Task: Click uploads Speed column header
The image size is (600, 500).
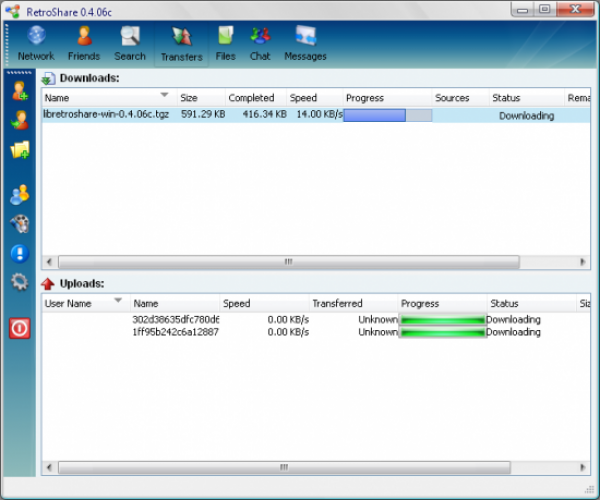Action: [x=264, y=303]
